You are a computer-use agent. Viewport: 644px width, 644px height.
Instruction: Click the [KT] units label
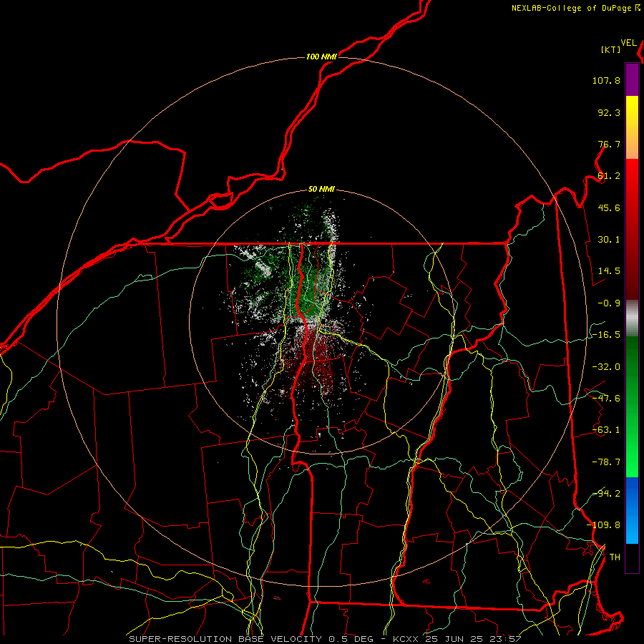611,49
